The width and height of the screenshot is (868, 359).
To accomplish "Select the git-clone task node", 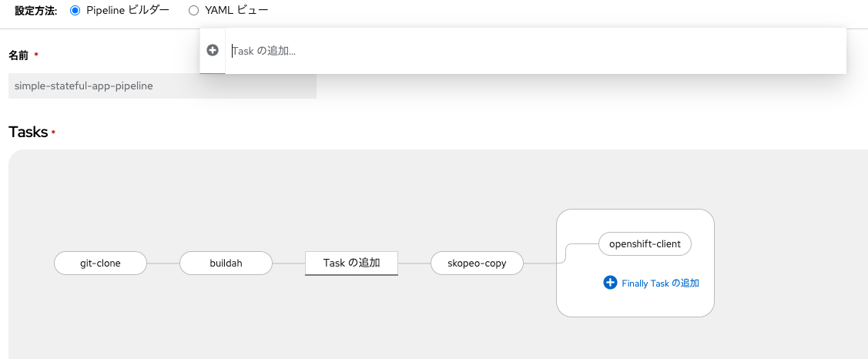I will coord(100,263).
